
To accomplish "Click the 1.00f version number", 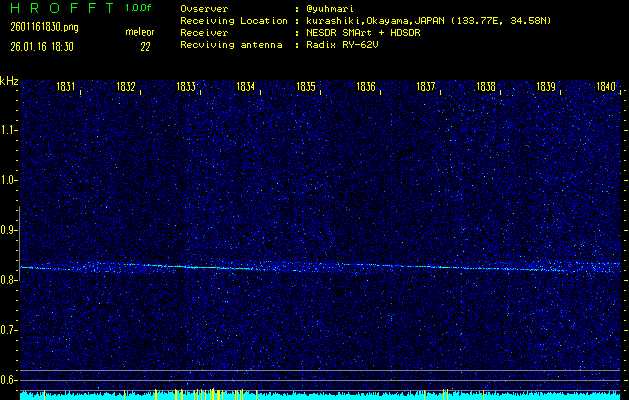I will [x=139, y=8].
